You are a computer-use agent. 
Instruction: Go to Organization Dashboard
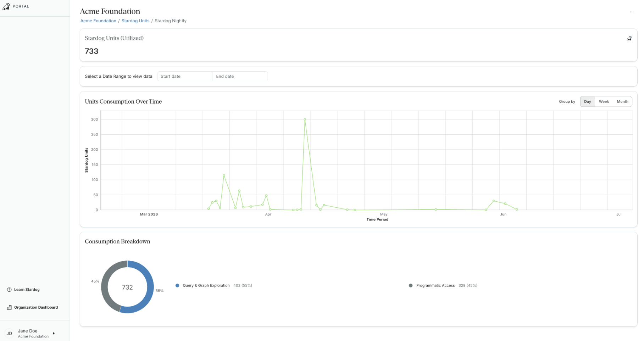36,307
